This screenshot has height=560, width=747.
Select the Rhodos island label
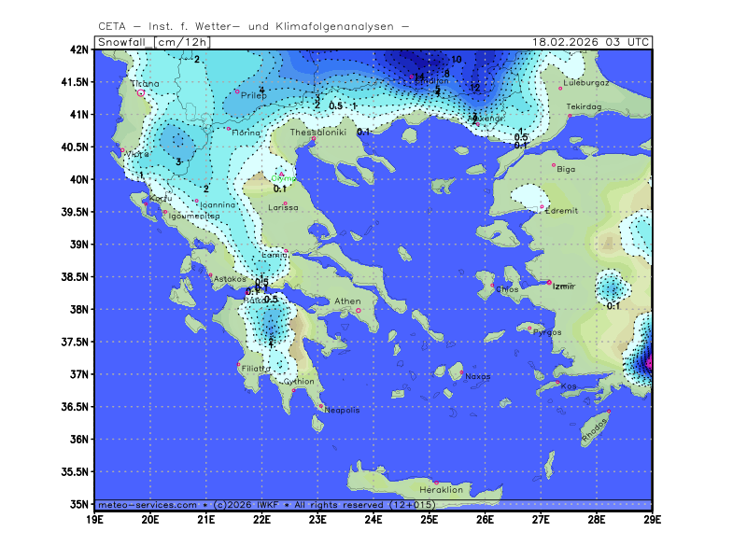[x=594, y=430]
